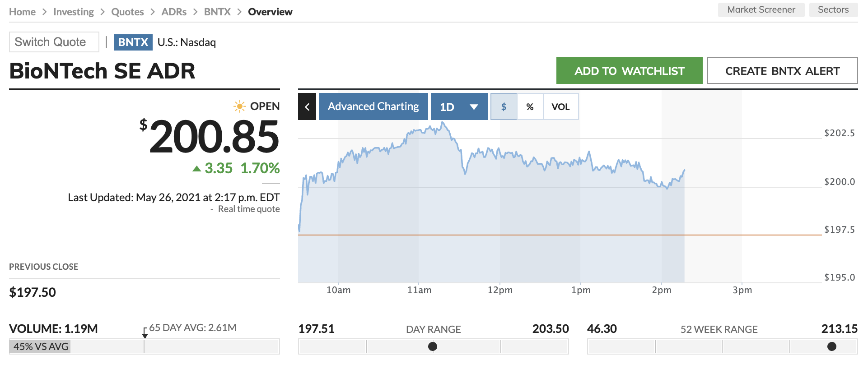Click the 45% VS AVG volume bar
Viewport: 868px width, 369px height.
point(41,346)
